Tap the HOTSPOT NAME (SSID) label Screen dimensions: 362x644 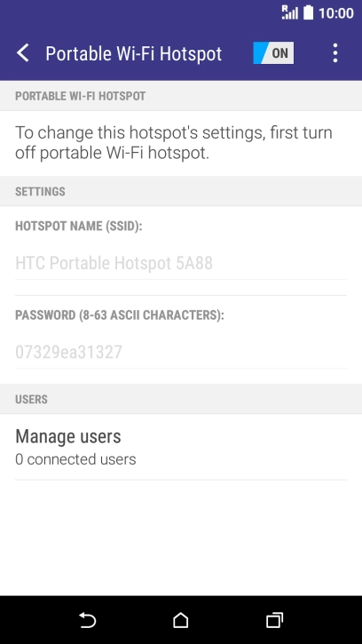coord(79,227)
